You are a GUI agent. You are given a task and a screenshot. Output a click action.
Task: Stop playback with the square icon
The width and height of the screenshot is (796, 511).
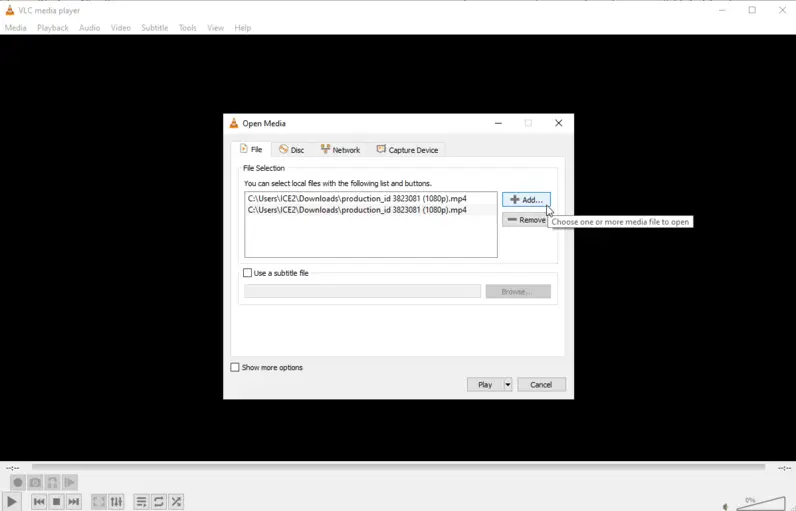point(56,501)
